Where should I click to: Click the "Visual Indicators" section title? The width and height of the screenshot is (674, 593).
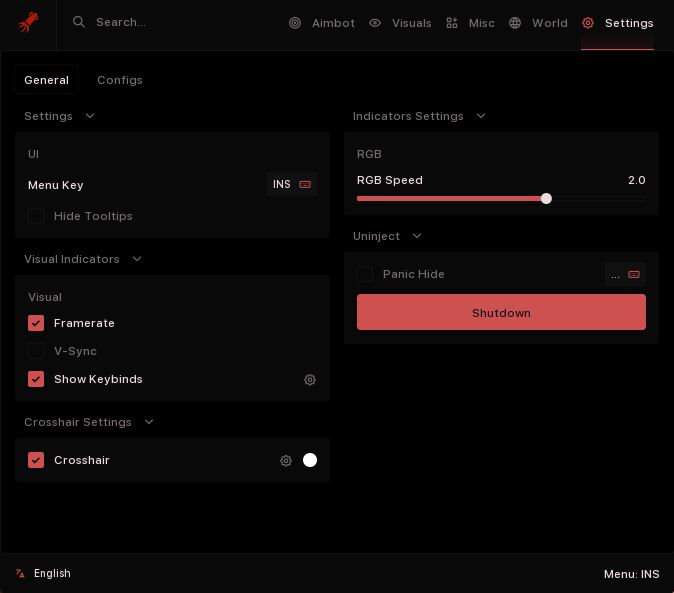pyautogui.click(x=72, y=259)
